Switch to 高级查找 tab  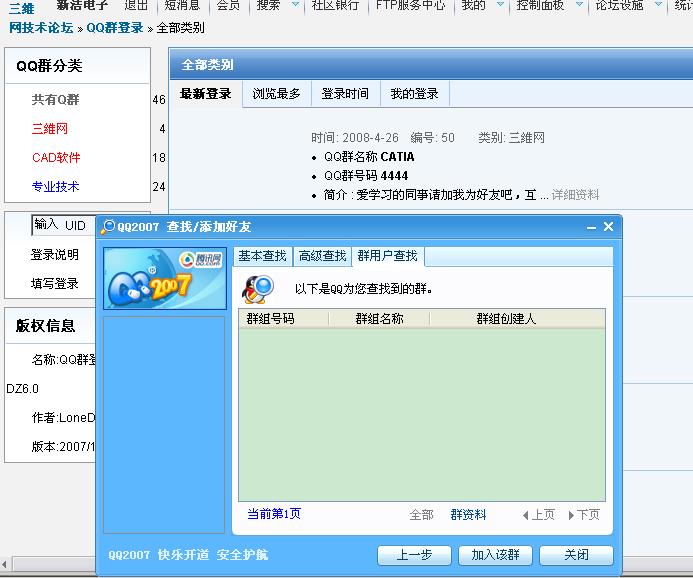(323, 256)
